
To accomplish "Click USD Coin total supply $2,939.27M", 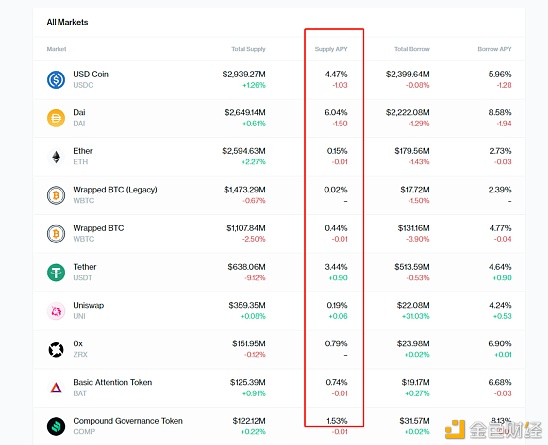I will [244, 74].
